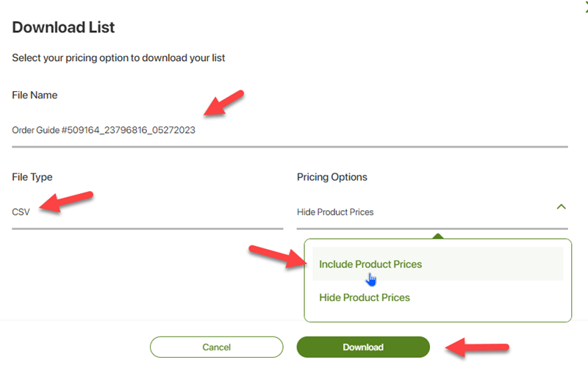Click the red arrow beside Include Product Prices

(278, 256)
